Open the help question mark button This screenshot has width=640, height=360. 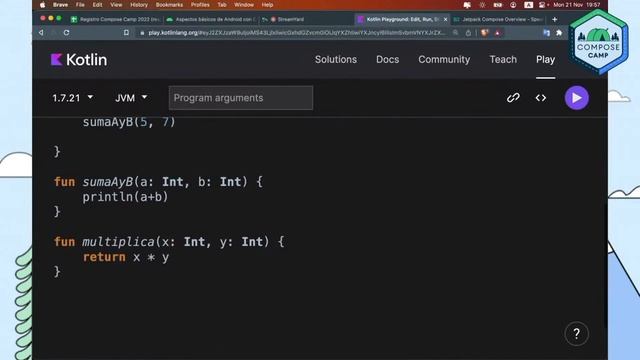pos(576,334)
